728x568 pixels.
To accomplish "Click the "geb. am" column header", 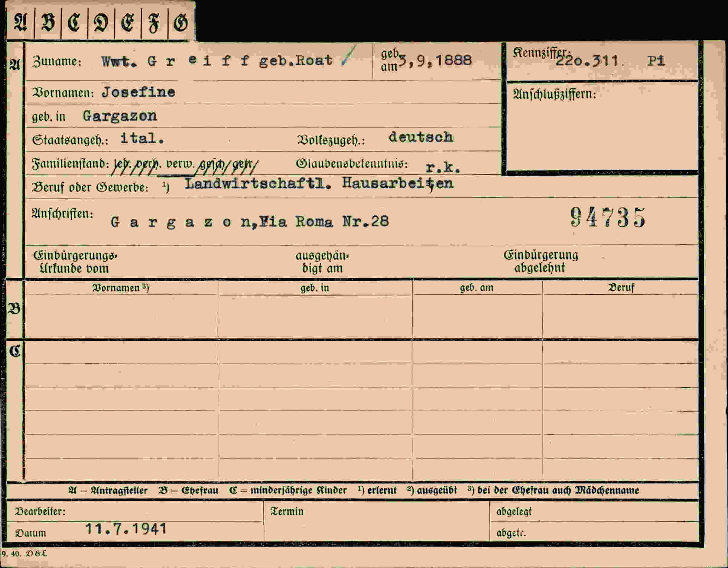I will click(477, 288).
